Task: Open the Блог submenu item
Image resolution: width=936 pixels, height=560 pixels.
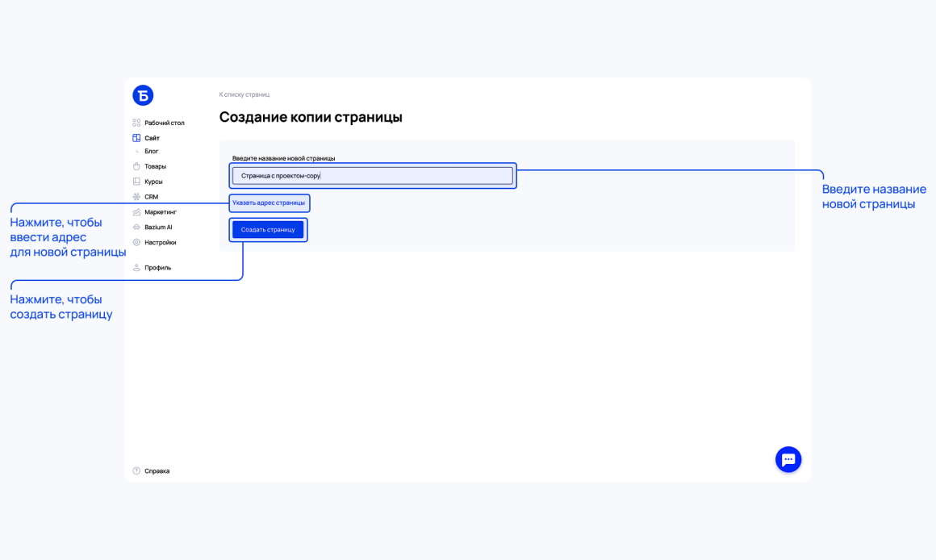Action: coord(151,152)
